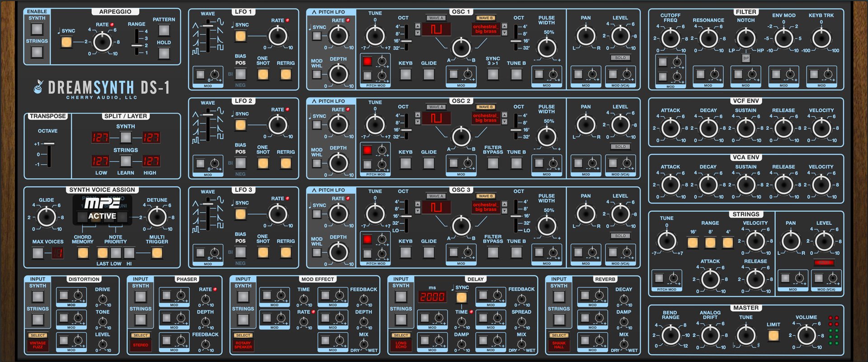
Task: Click the Filter Resonance knob
Action: [x=708, y=38]
